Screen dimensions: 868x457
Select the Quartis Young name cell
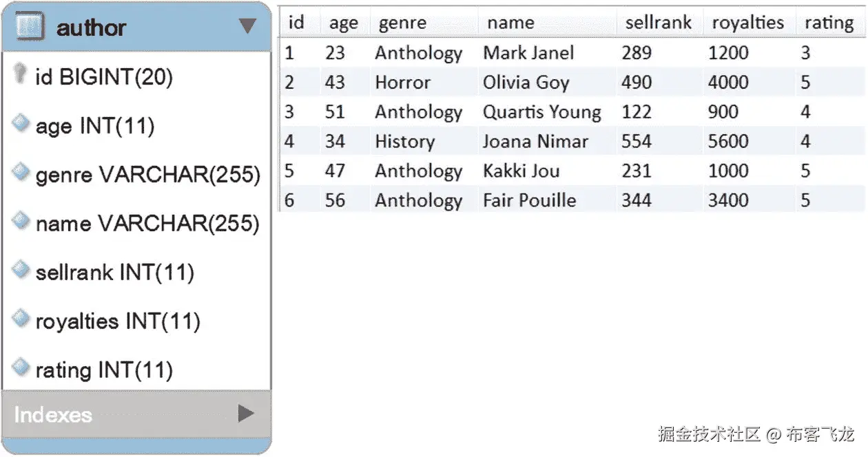[x=541, y=112]
